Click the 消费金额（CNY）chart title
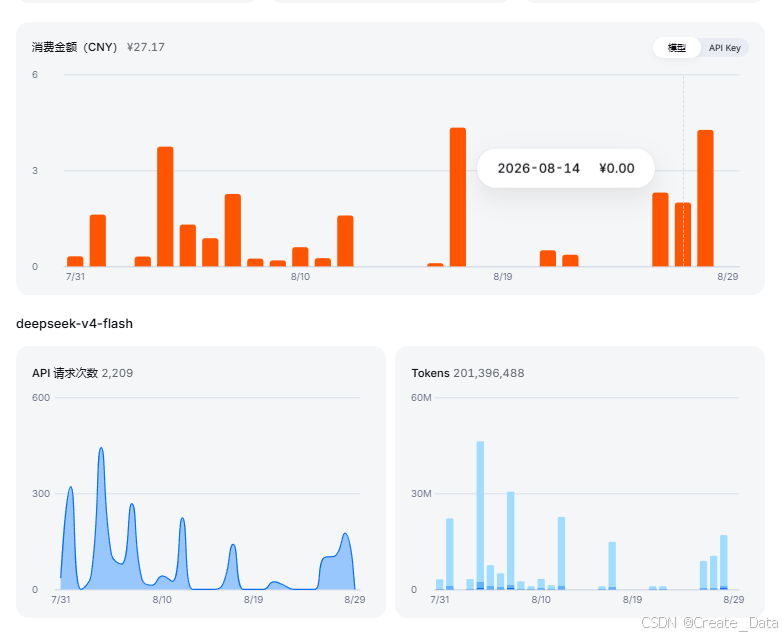The height and width of the screenshot is (636, 782). coord(75,47)
